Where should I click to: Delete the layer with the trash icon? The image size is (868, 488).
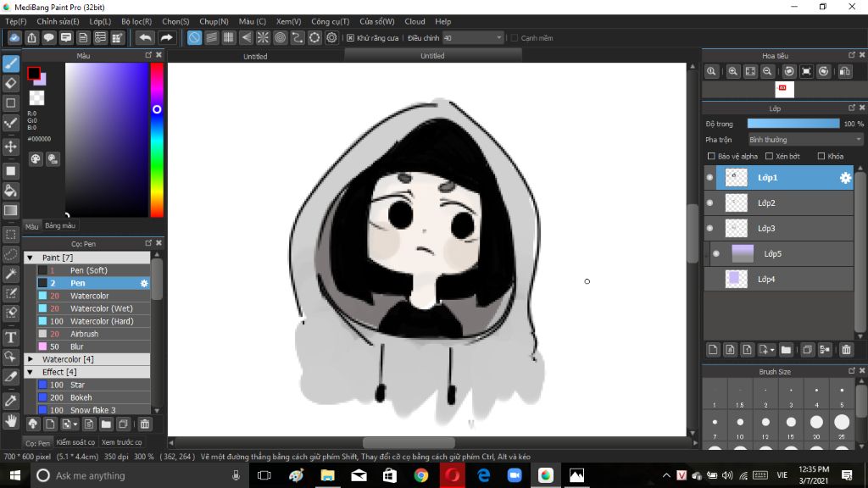coord(847,350)
